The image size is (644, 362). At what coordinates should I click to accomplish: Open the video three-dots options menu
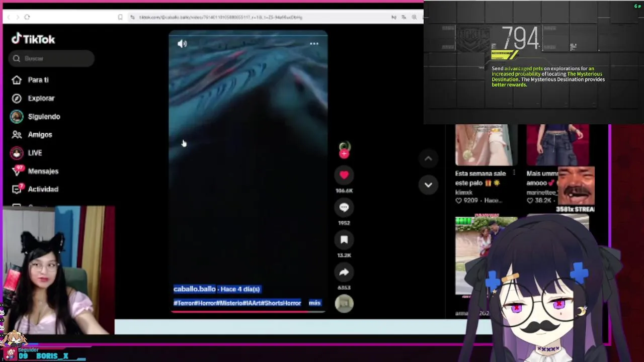coord(314,44)
